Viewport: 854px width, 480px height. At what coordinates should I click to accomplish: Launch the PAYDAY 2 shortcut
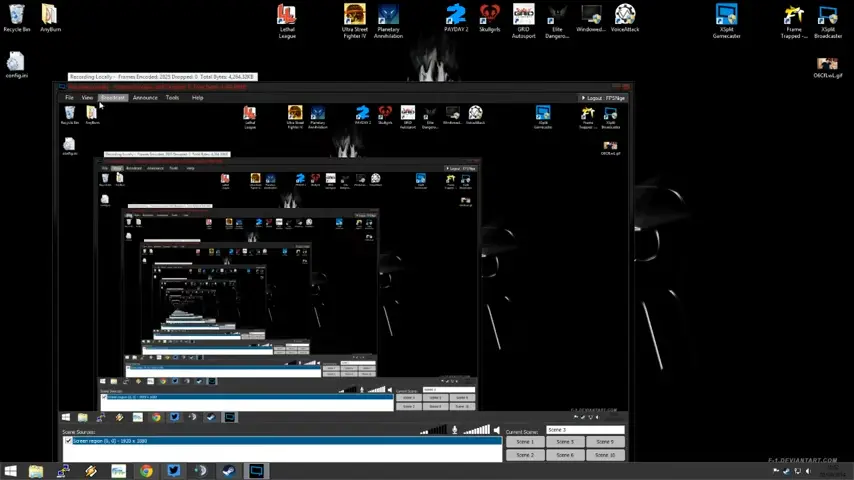click(x=456, y=18)
